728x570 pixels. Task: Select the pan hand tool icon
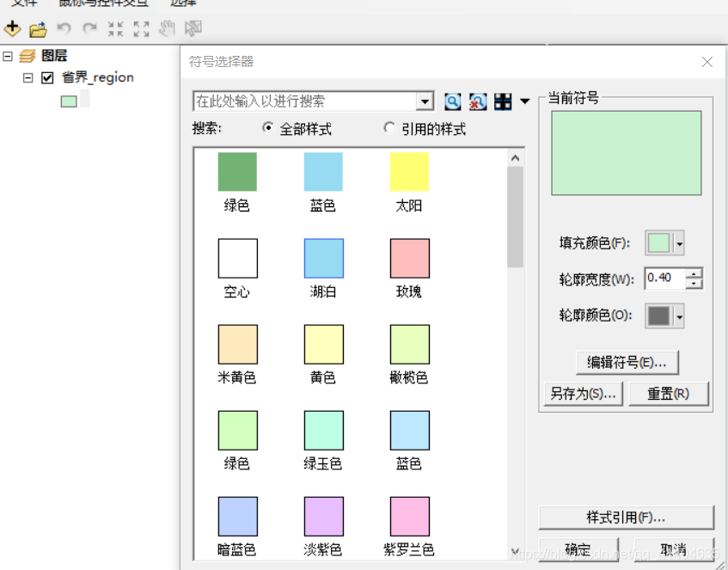tap(167, 28)
